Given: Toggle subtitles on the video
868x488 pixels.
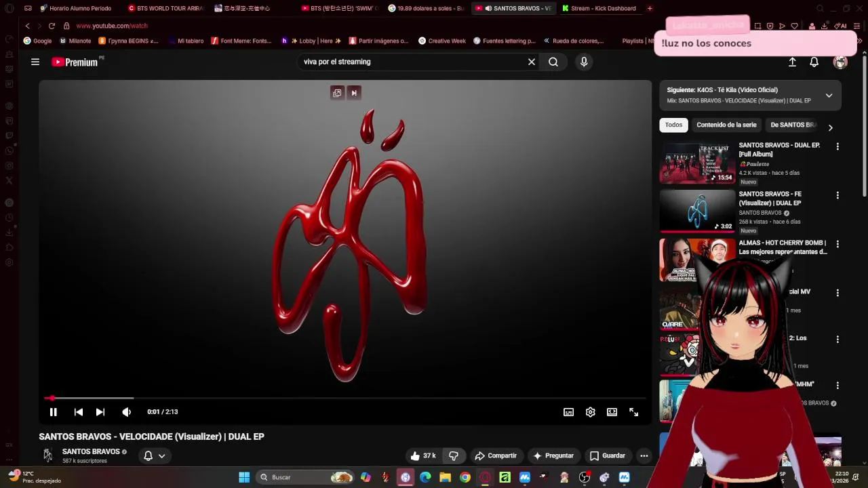Looking at the screenshot, I should [x=568, y=412].
